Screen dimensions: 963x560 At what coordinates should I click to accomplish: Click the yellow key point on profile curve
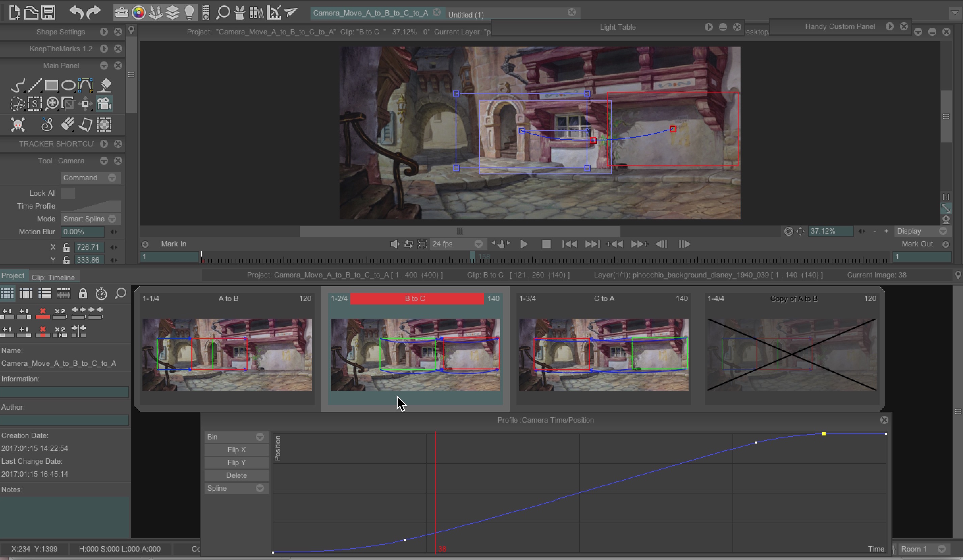(824, 434)
